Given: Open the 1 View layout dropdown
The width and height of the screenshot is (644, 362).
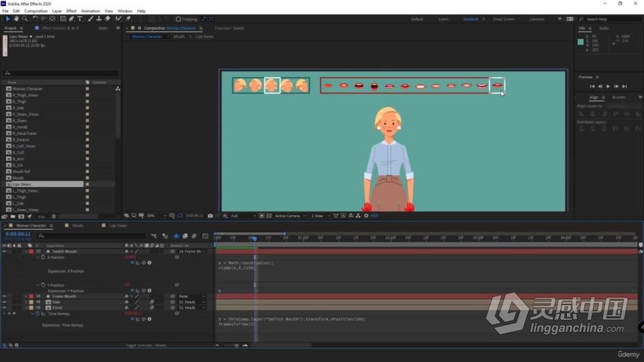Looking at the screenshot, I should point(319,216).
